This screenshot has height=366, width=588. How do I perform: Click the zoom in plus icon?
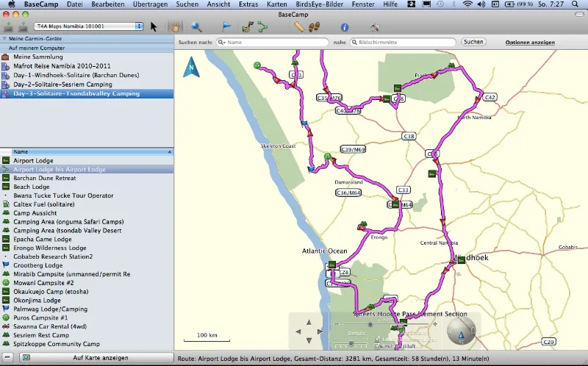435,324
